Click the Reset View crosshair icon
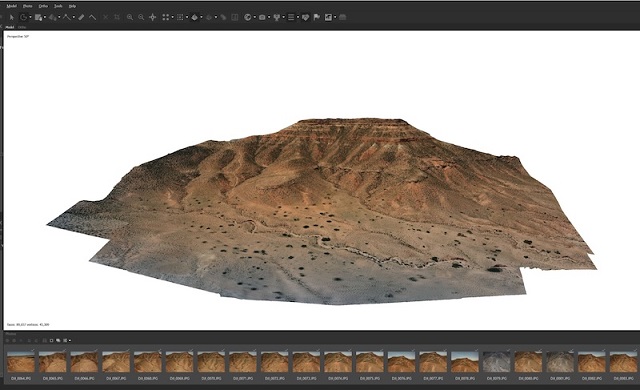This screenshot has height=390, width=640. click(x=153, y=17)
